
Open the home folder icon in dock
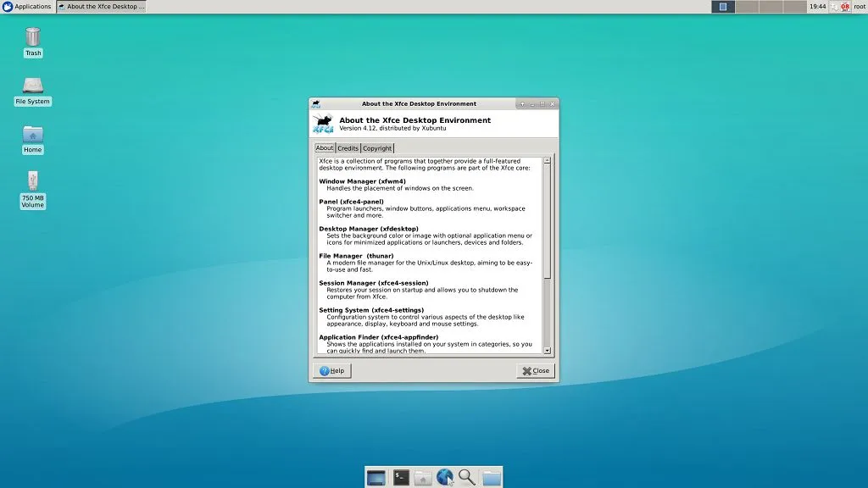pos(423,478)
